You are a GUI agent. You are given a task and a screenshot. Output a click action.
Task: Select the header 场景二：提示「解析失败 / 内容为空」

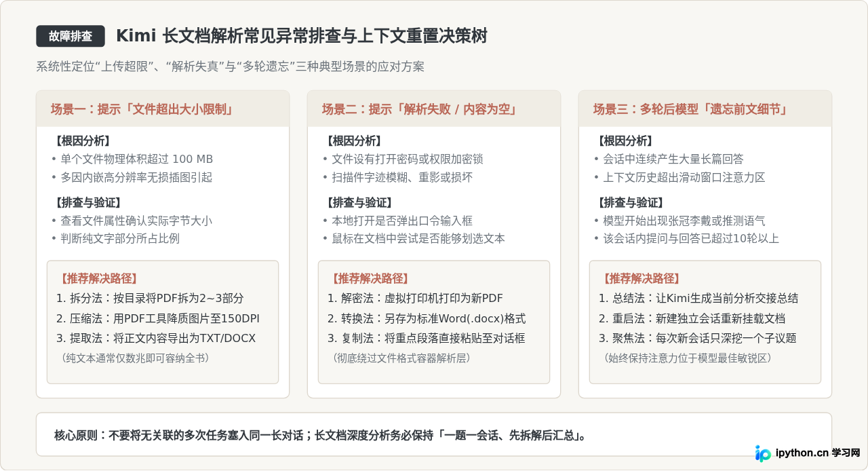pos(419,109)
